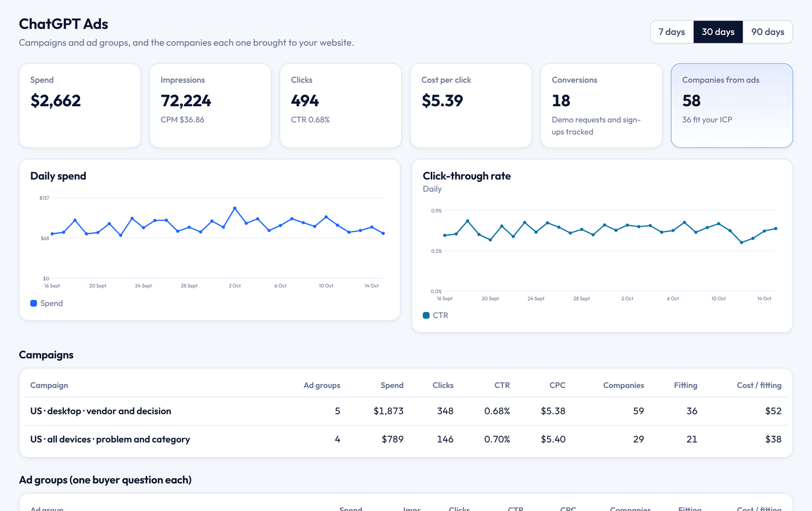Click the 36 fit your ICP text

click(x=707, y=120)
